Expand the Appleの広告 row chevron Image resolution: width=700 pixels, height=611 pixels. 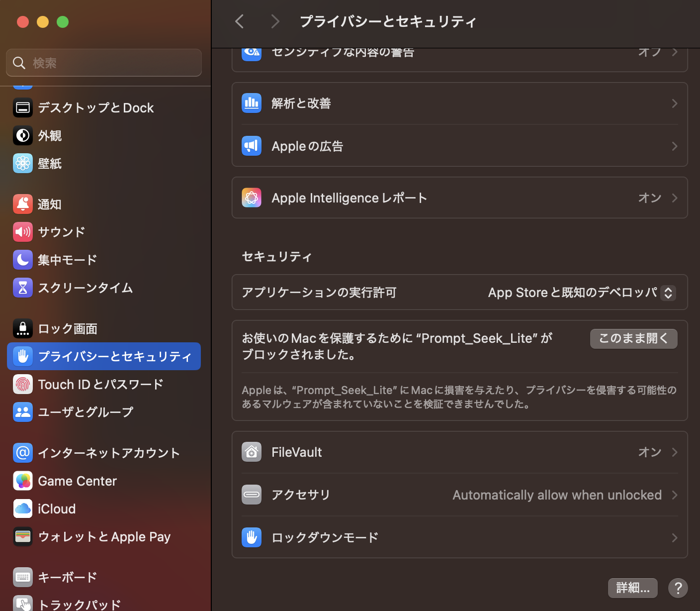click(x=675, y=146)
